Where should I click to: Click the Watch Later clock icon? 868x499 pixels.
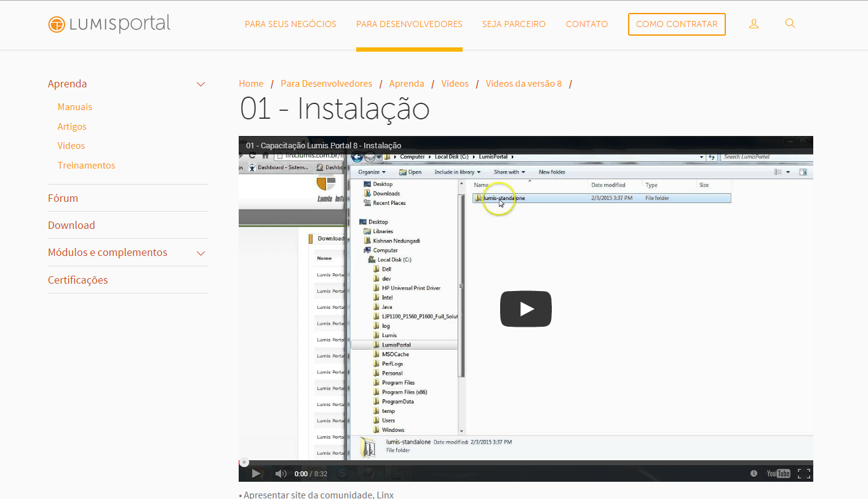754,473
